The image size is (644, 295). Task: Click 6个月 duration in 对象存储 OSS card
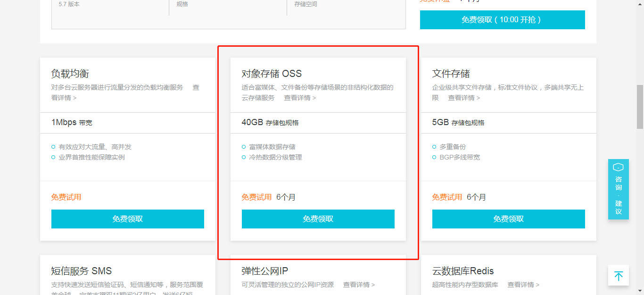tap(286, 197)
